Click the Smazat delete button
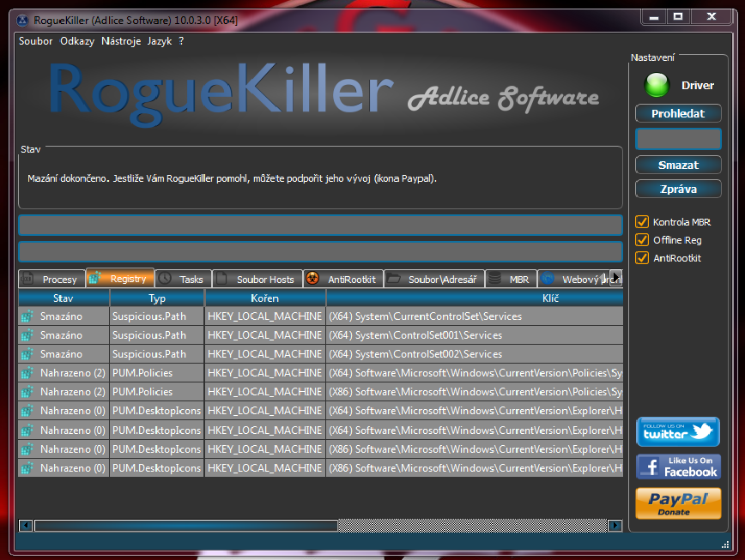The height and width of the screenshot is (560, 745). tap(678, 165)
